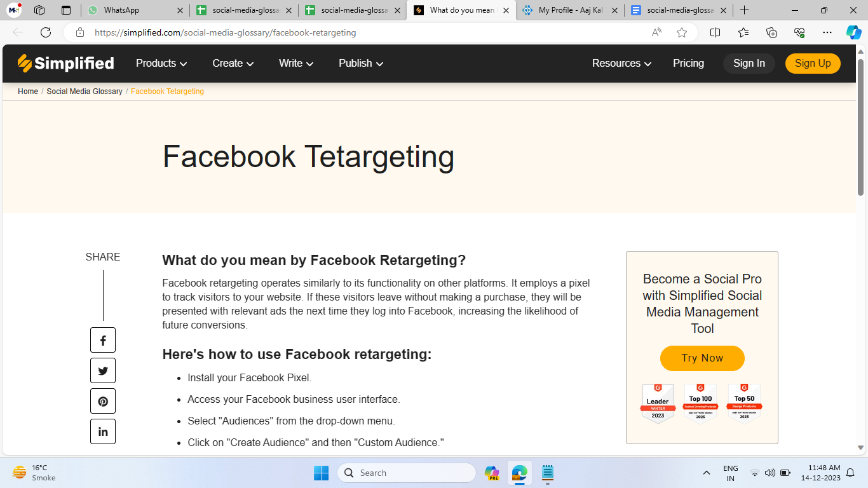This screenshot has height=488, width=868.
Task: Open network, volume and battery quick settings
Action: pos(770,473)
